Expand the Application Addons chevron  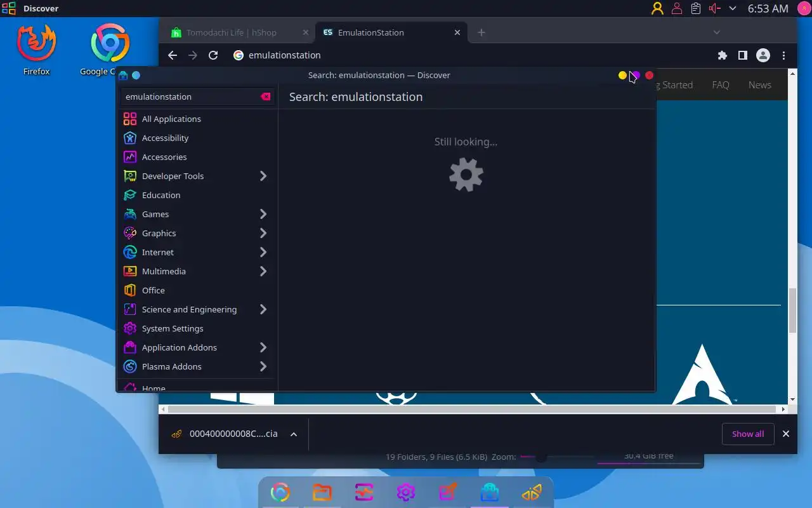tap(263, 347)
